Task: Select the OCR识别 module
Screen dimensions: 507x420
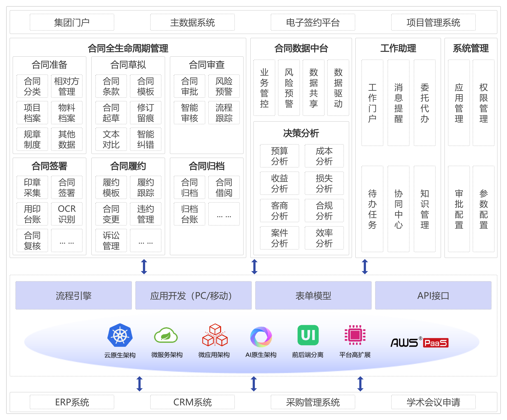Action: point(67,214)
